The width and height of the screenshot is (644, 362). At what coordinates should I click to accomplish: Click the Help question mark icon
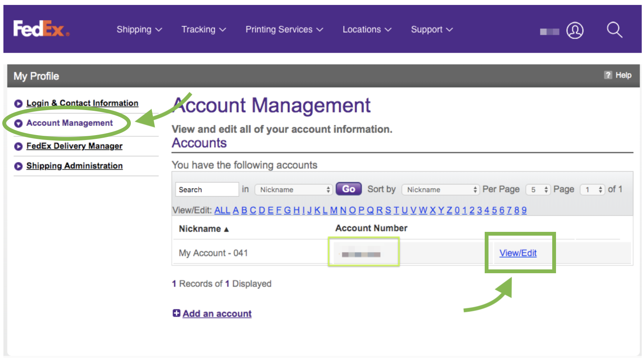(x=608, y=75)
